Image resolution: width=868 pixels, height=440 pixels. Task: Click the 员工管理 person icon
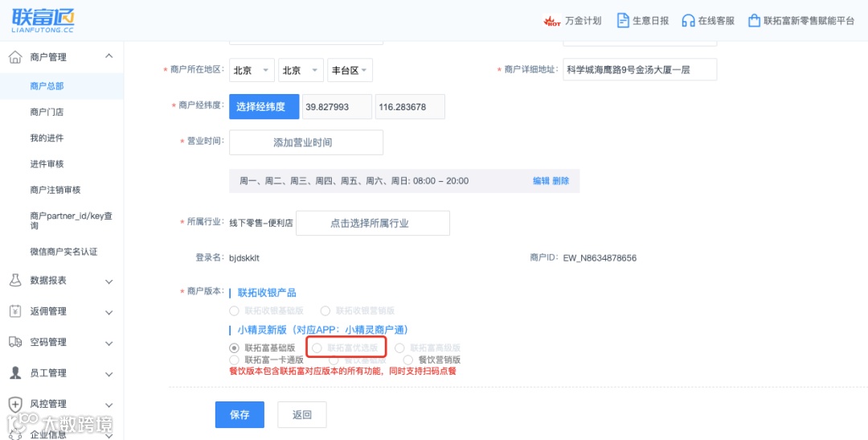coord(15,373)
